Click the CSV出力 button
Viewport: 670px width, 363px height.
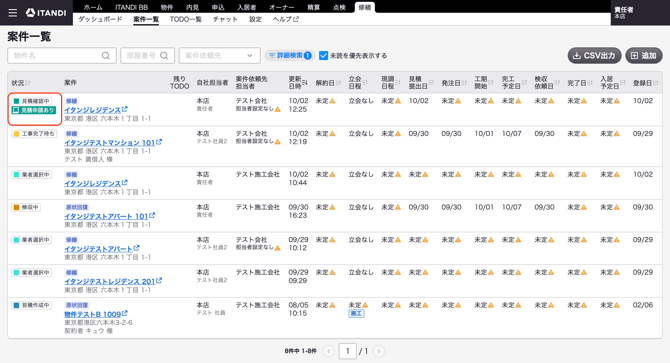pyautogui.click(x=594, y=56)
